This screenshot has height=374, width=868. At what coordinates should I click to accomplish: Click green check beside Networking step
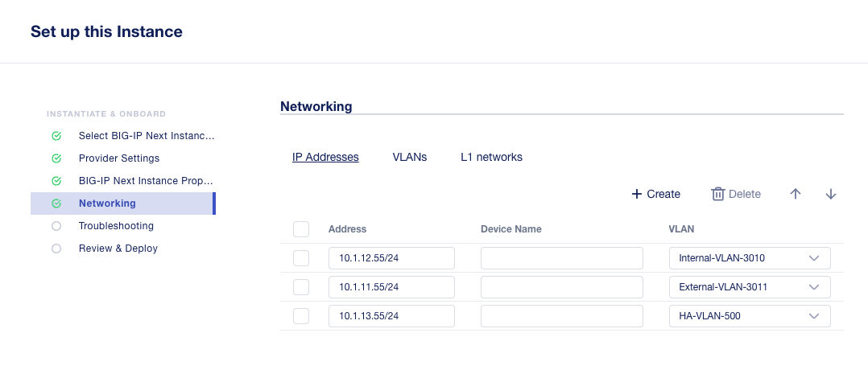[x=56, y=203]
